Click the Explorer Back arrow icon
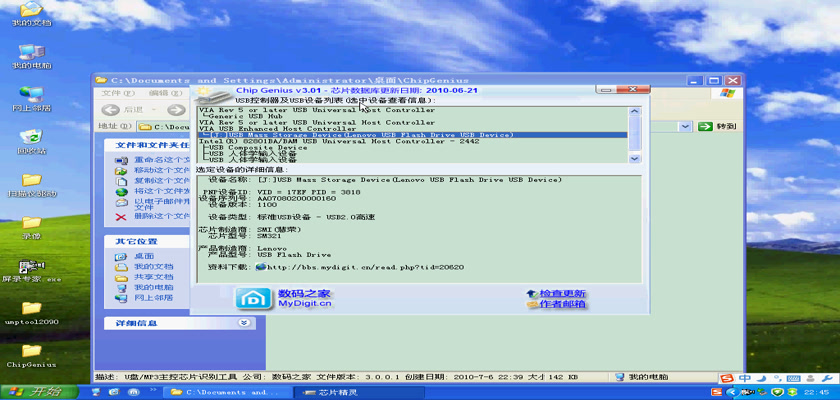The height and width of the screenshot is (400, 840). tap(110, 110)
